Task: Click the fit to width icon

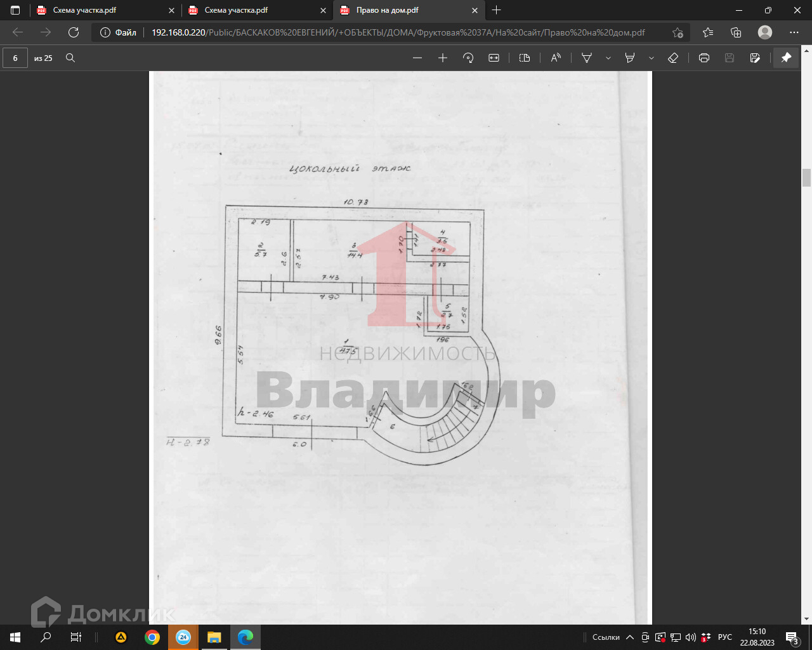Action: pyautogui.click(x=494, y=58)
